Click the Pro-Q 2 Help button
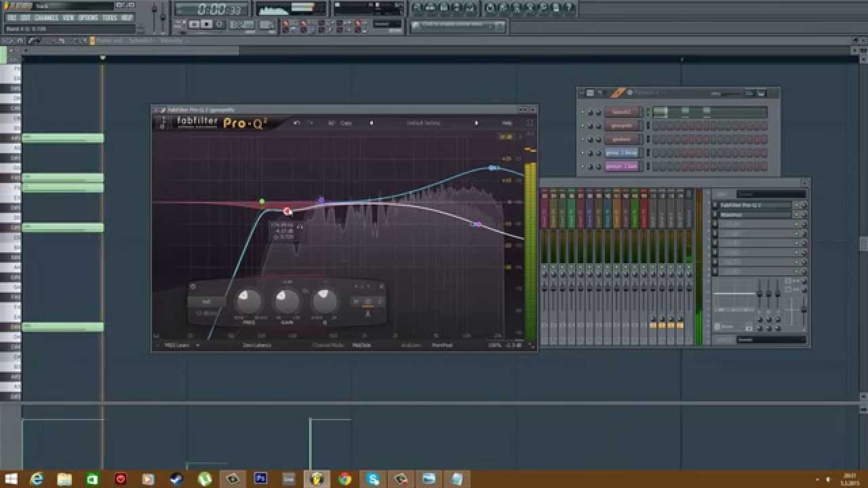The width and height of the screenshot is (868, 488). (507, 123)
